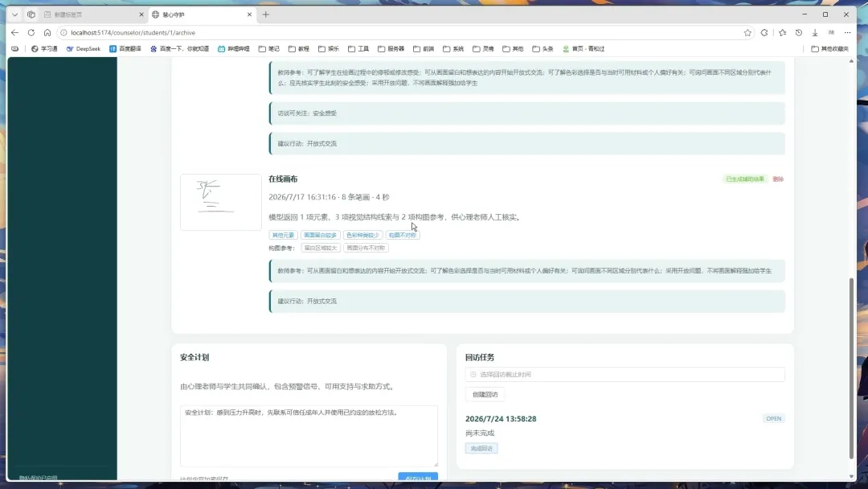Image resolution: width=868 pixels, height=489 pixels.
Task: Open the 首页 - 青松过 bookmark
Action: [583, 49]
